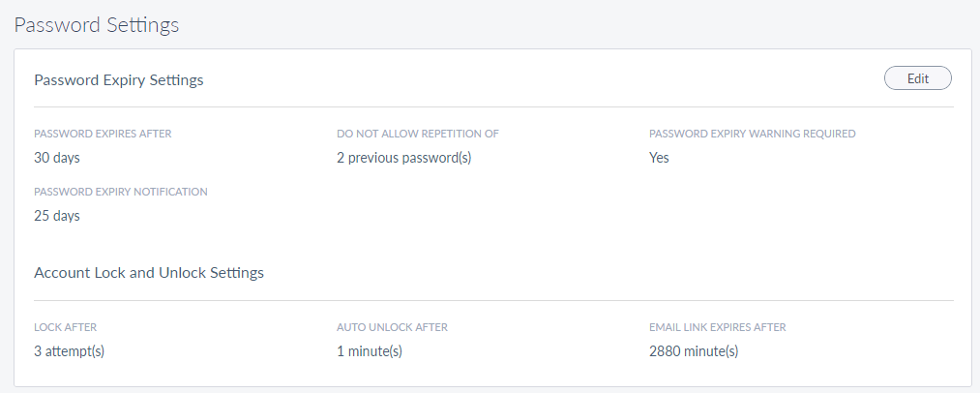The width and height of the screenshot is (980, 393).
Task: Click the Account Lock and Unlock Settings heading
Action: 149,273
